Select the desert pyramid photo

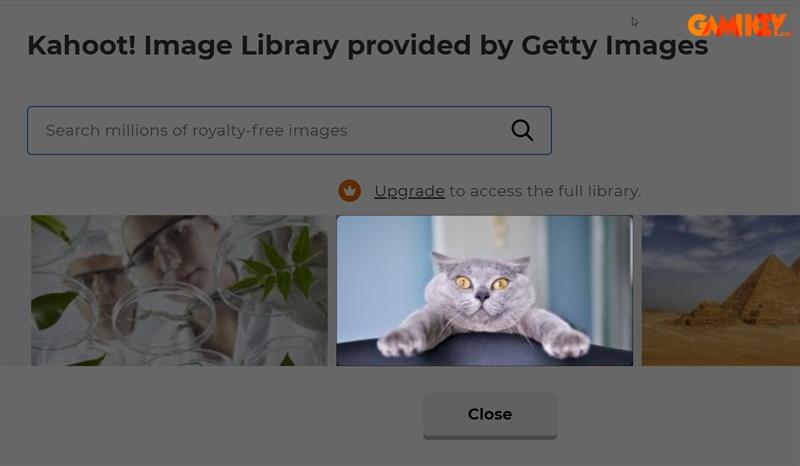tap(720, 290)
